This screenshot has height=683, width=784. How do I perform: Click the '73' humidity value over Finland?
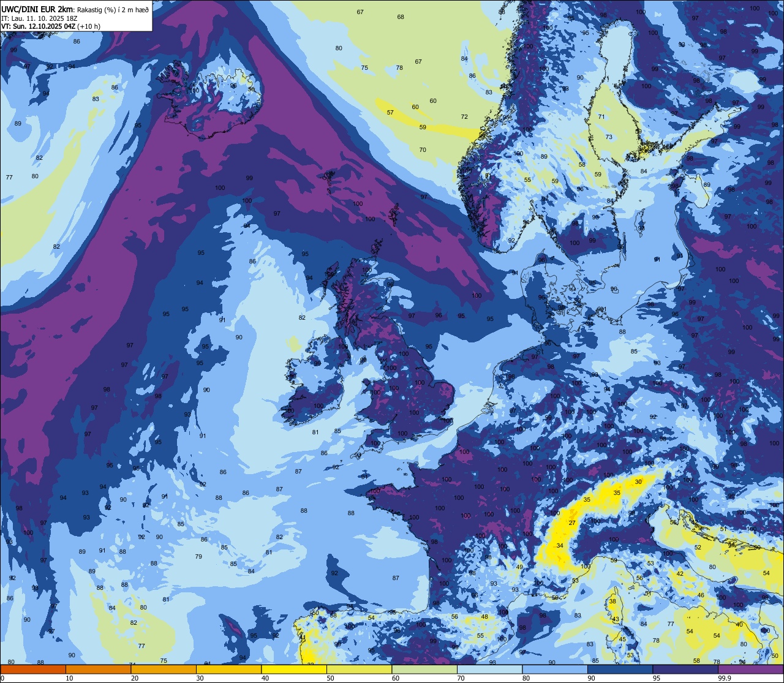(x=609, y=137)
